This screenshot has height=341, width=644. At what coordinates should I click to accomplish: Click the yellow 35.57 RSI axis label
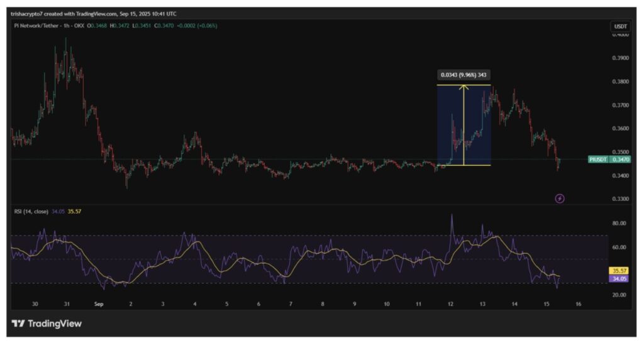619,271
